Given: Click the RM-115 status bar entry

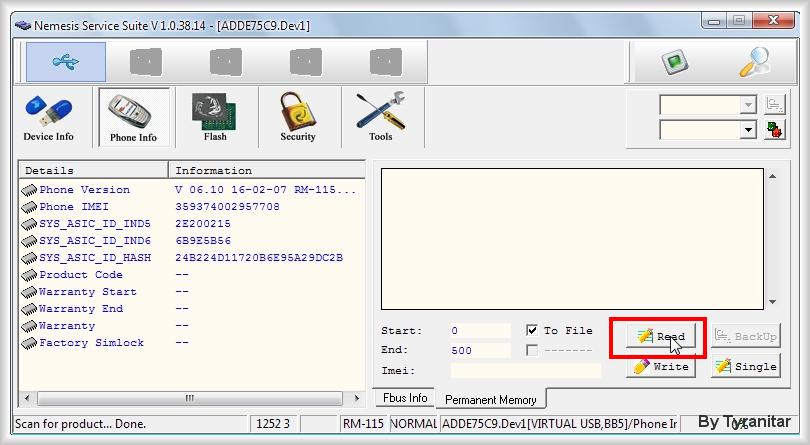Looking at the screenshot, I should (363, 424).
